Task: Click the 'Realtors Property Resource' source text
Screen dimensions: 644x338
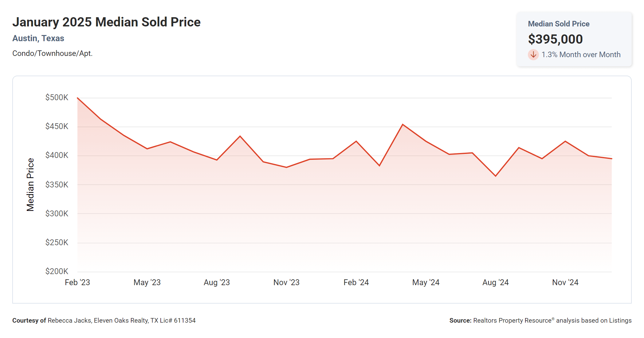Action: click(x=512, y=320)
